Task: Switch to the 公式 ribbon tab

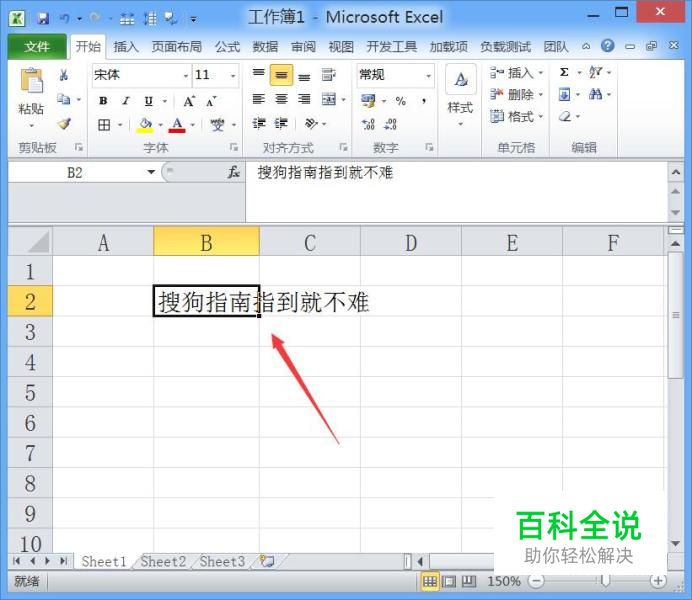Action: (227, 46)
